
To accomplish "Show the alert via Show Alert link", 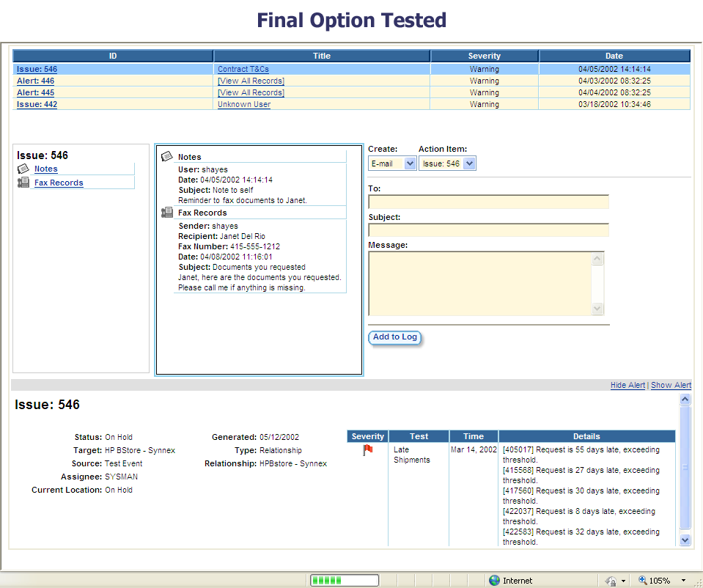I will (x=671, y=384).
